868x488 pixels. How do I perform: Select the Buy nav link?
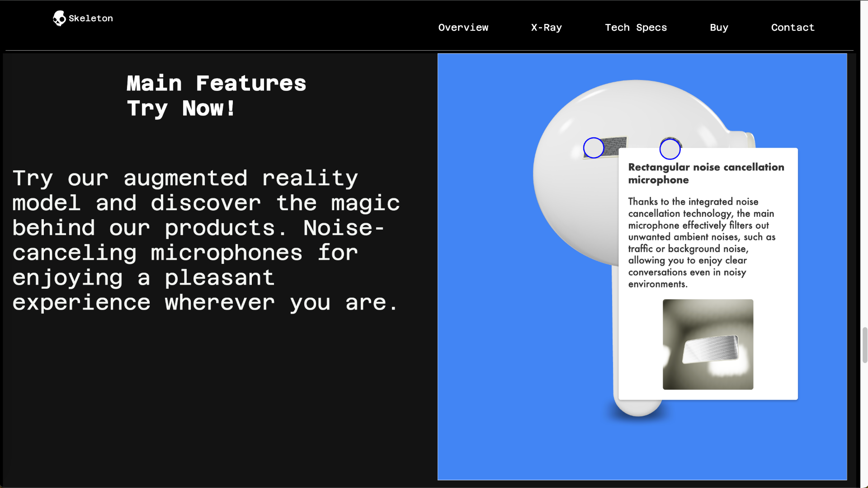tap(719, 28)
